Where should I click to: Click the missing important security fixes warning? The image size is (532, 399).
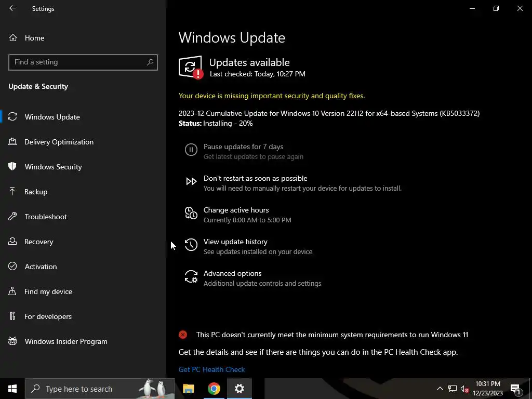(272, 96)
